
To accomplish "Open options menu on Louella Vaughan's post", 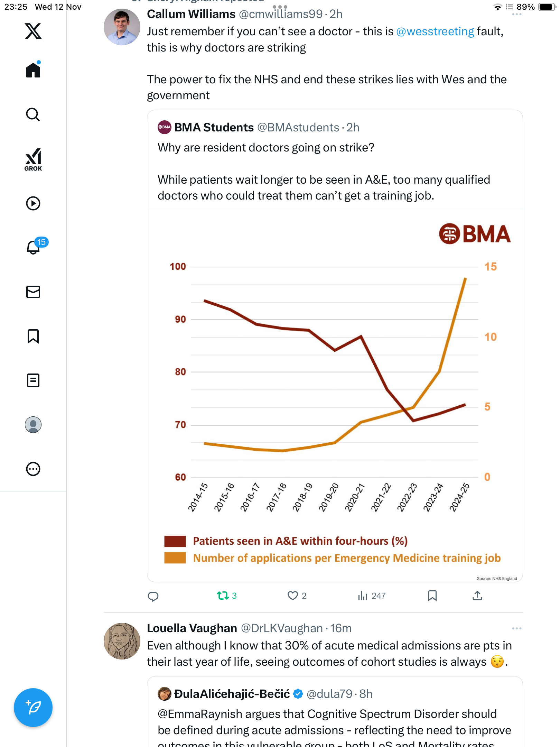I will 516,628.
